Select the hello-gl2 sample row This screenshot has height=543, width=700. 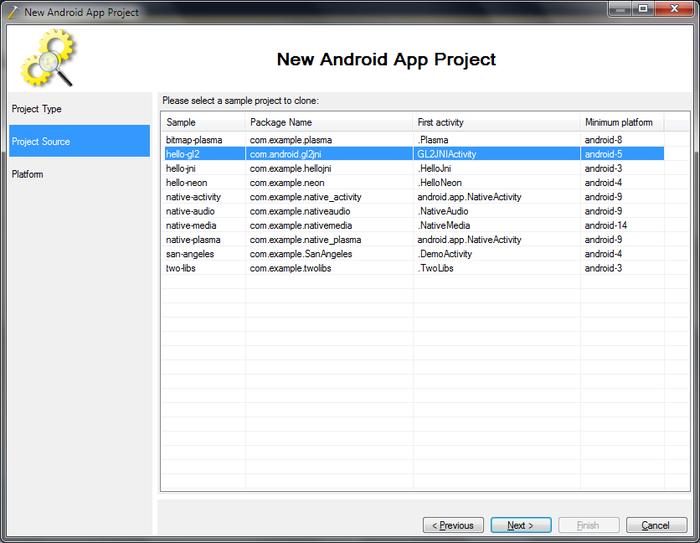point(414,154)
